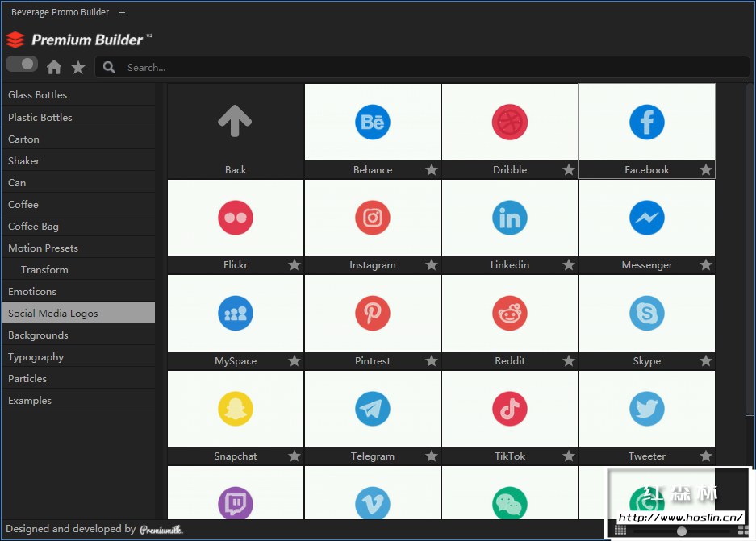
Task: Select the Carton category
Action: pyautogui.click(x=78, y=139)
